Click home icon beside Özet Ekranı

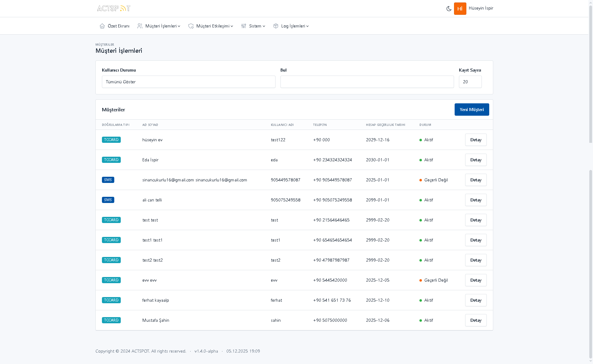click(102, 26)
